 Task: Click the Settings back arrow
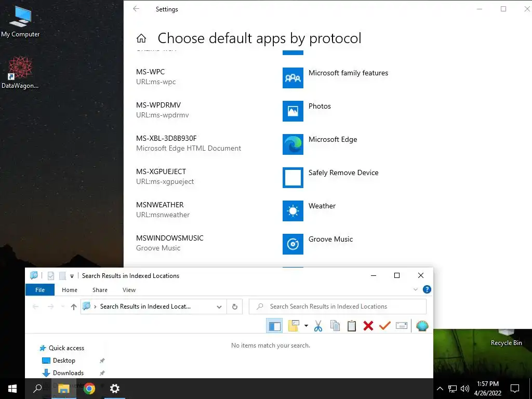coord(137,9)
